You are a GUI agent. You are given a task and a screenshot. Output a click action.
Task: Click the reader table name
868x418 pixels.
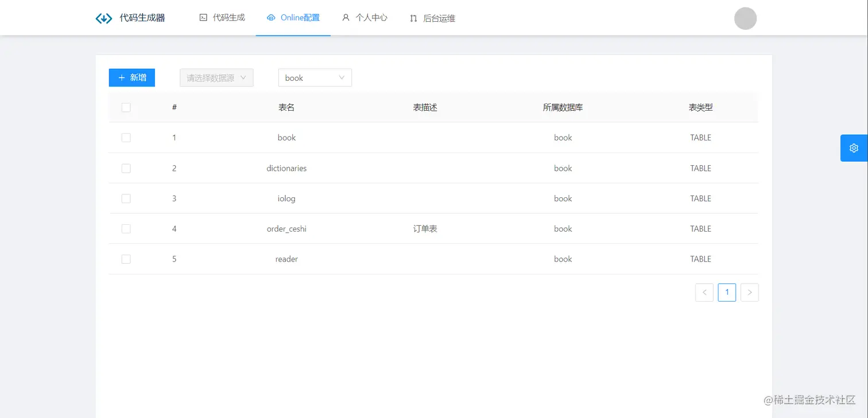pos(286,259)
